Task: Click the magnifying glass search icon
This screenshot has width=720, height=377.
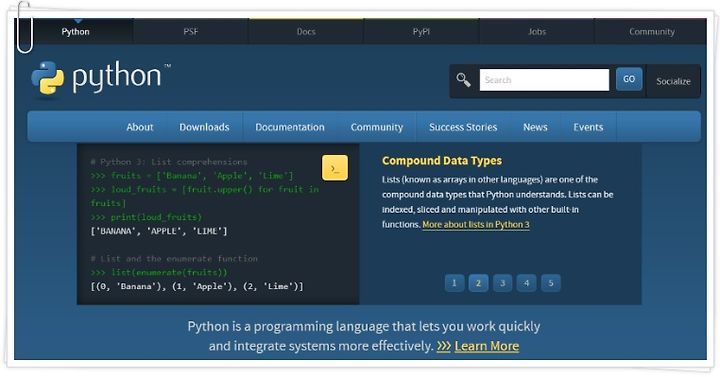Action: click(x=463, y=80)
